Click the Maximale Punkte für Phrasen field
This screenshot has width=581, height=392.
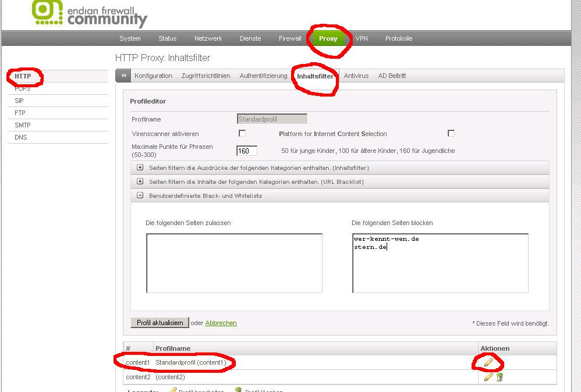click(x=246, y=151)
